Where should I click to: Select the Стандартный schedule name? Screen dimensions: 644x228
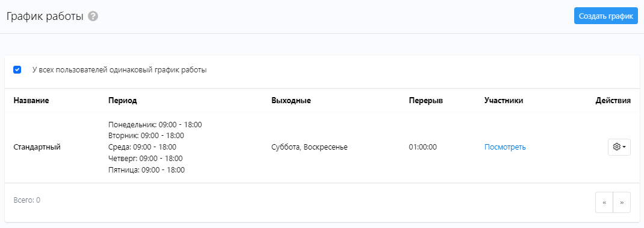click(x=37, y=147)
